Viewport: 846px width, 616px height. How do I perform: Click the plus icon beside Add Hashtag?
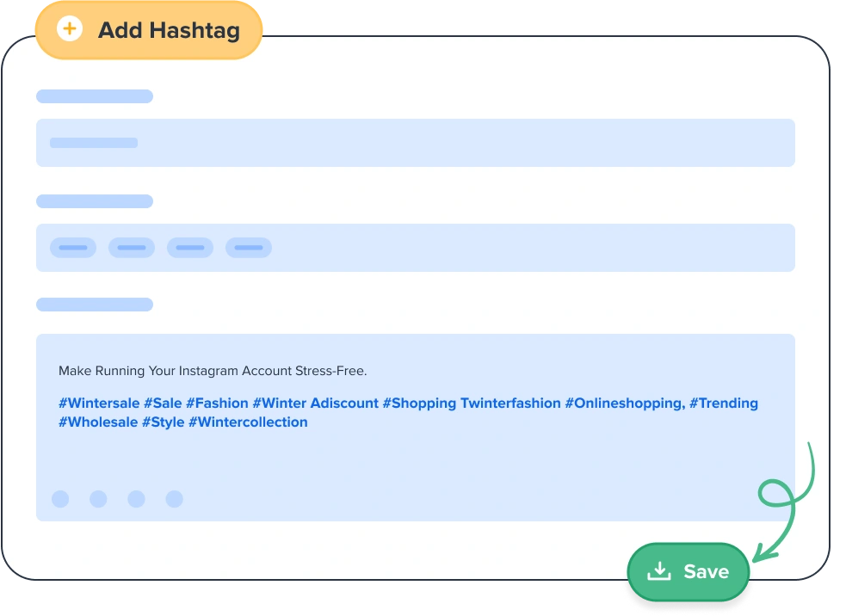pos(69,30)
